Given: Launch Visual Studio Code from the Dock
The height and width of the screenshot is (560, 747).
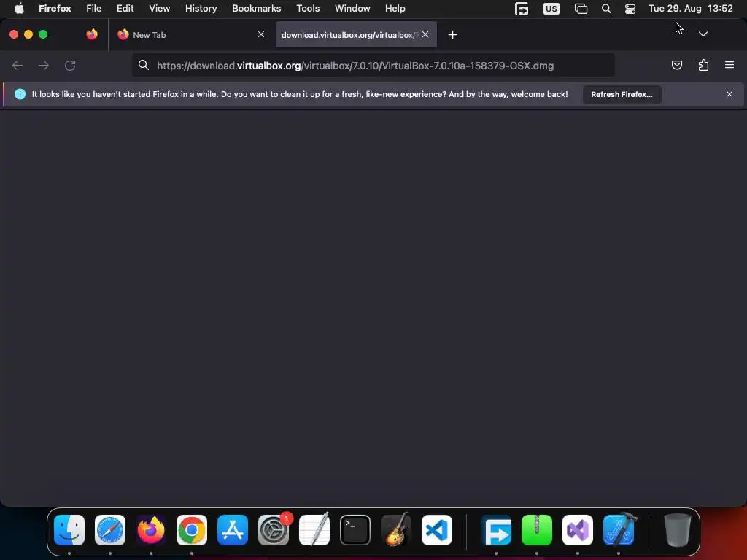Looking at the screenshot, I should [x=437, y=530].
